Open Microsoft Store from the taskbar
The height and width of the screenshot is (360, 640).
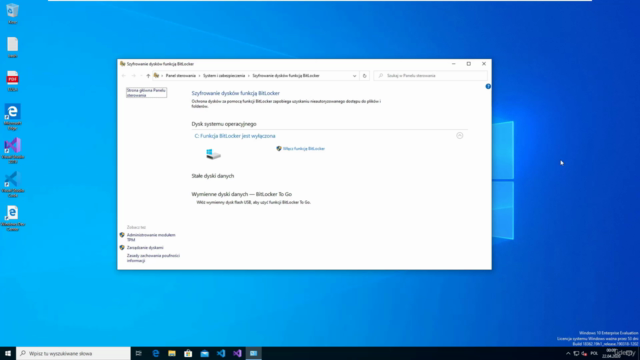pyautogui.click(x=188, y=353)
